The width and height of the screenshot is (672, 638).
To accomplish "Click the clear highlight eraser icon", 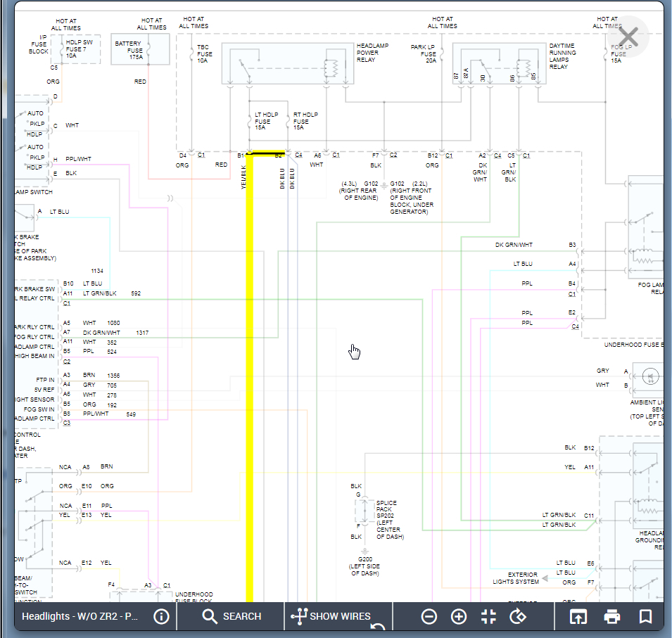I will point(518,617).
